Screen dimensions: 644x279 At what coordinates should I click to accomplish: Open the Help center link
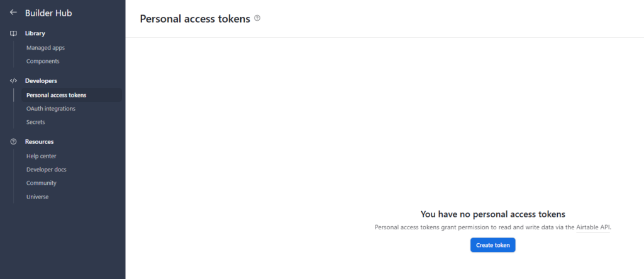[42, 156]
